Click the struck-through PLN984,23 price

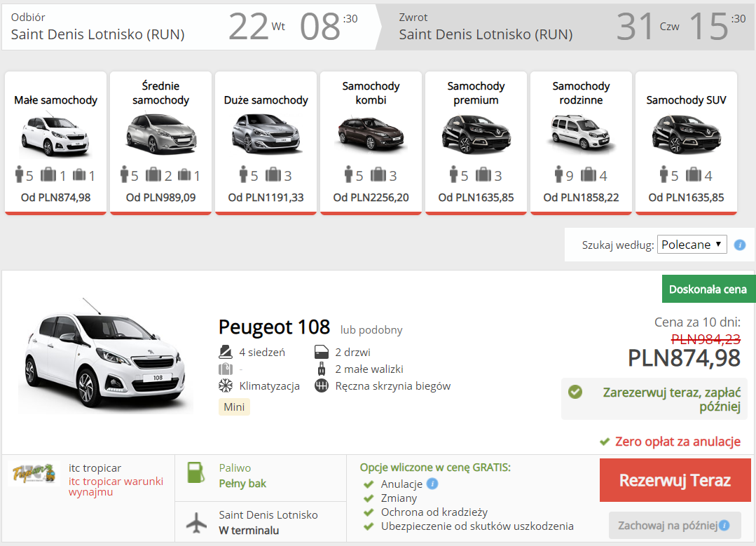(706, 339)
